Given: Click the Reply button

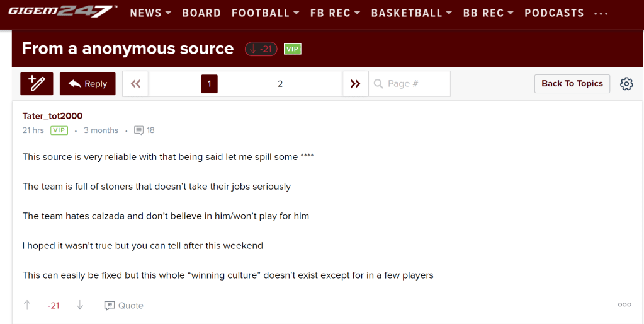Looking at the screenshot, I should [88, 84].
